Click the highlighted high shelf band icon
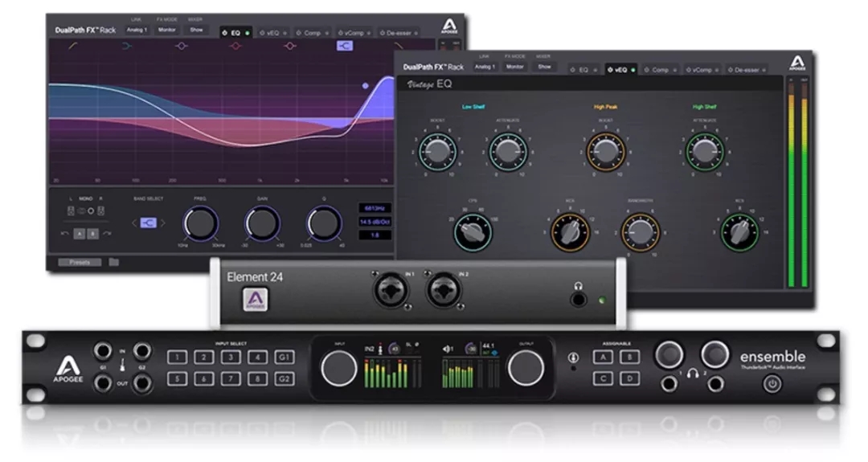This screenshot has width=868, height=462. (x=345, y=46)
